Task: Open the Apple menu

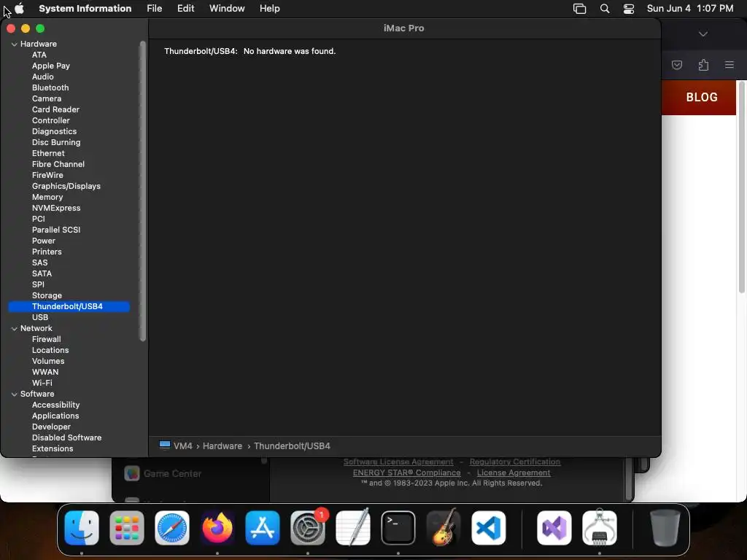Action: click(20, 8)
